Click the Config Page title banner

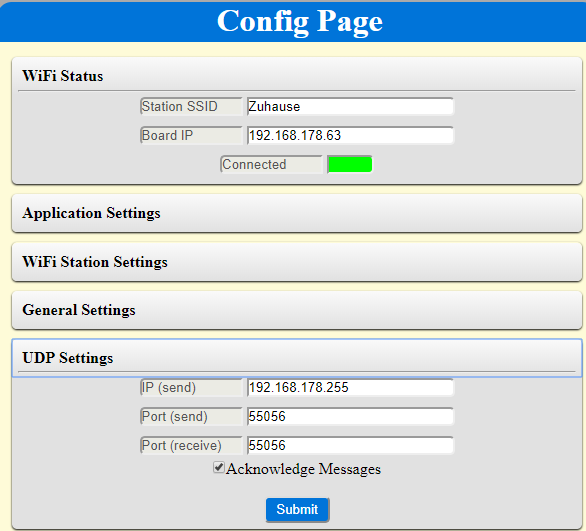(x=293, y=22)
